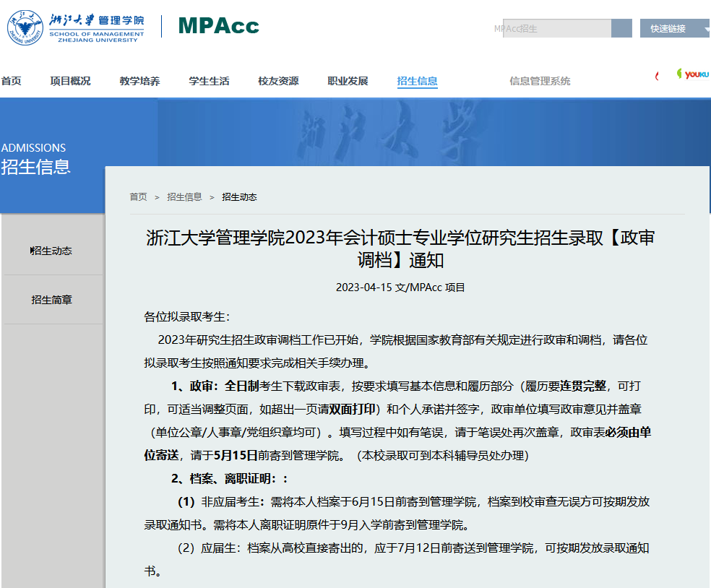This screenshot has width=711, height=588.
Task: Open the 信息管理系统 link
Action: [x=539, y=81]
